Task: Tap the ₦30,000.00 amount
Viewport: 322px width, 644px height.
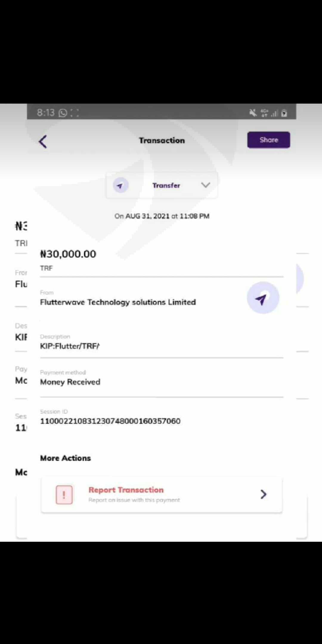Action: [x=68, y=254]
